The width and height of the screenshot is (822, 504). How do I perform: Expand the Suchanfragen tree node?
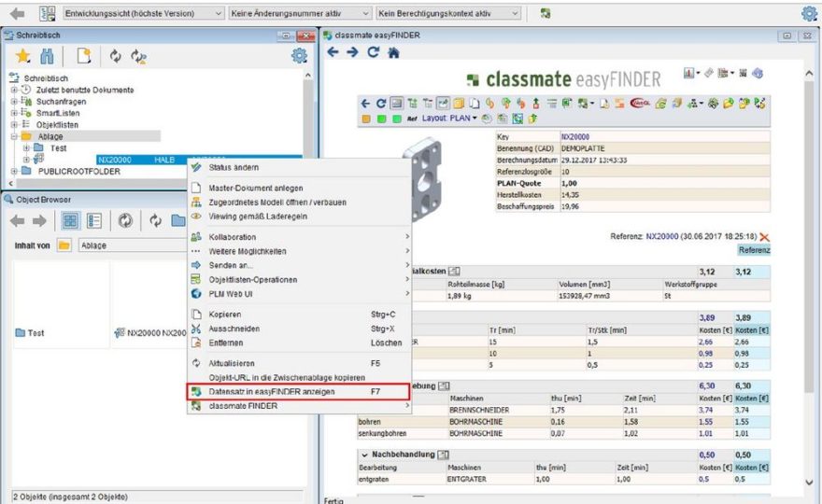tap(14, 101)
